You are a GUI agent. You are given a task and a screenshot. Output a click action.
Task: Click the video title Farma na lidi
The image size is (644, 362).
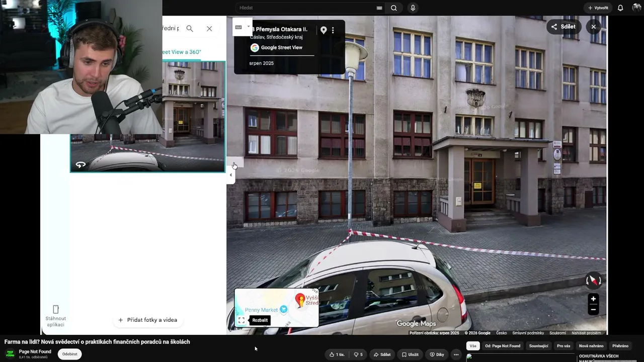(x=97, y=342)
